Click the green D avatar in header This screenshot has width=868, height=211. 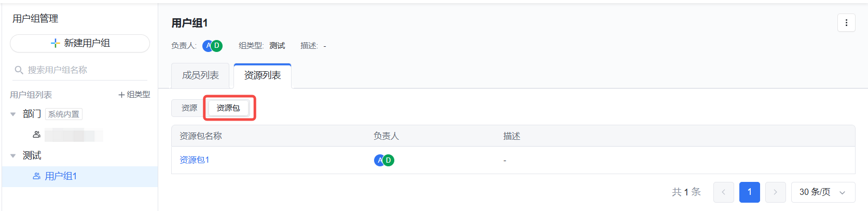[x=217, y=46]
